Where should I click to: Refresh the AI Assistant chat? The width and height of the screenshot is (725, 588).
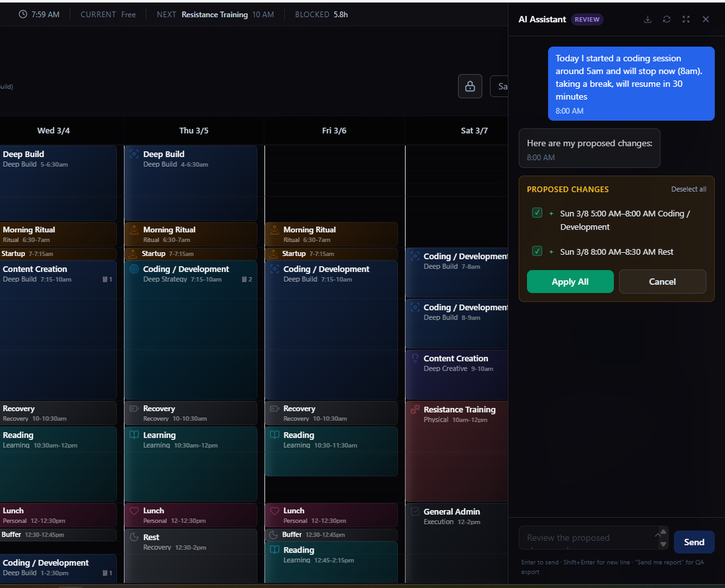(x=666, y=19)
